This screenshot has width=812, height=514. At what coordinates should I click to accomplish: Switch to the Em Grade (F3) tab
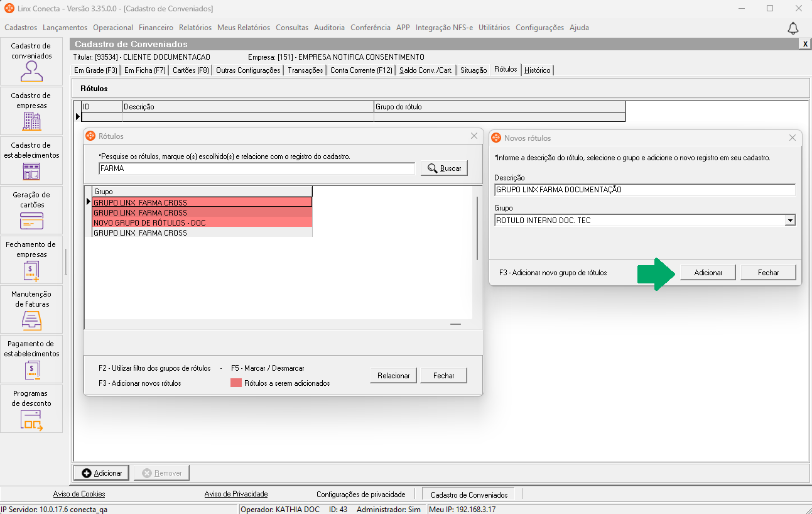pyautogui.click(x=96, y=70)
